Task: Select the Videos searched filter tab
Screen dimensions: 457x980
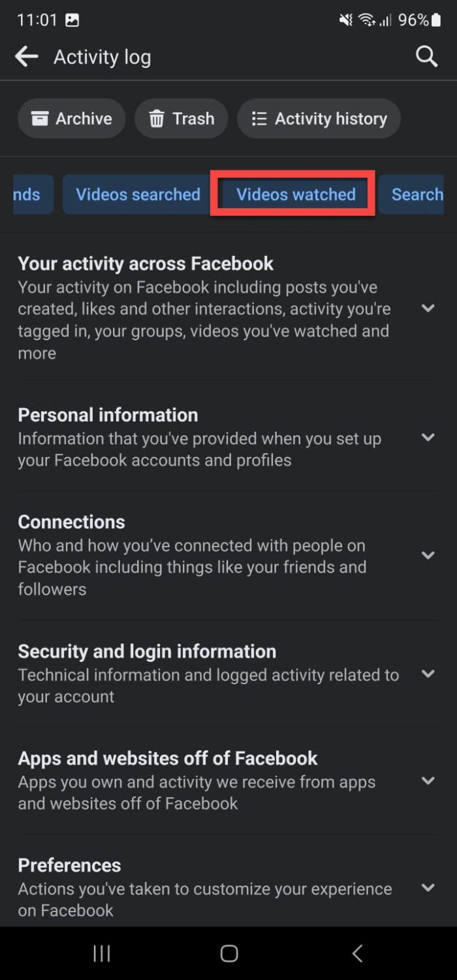Action: 138,195
